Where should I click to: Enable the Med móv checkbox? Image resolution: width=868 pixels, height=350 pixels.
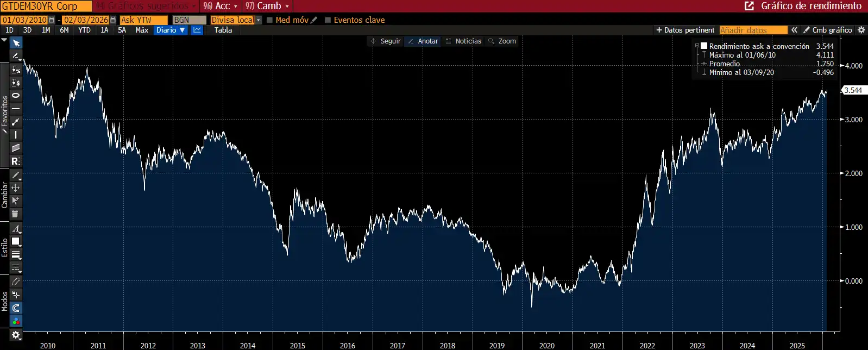tap(269, 20)
